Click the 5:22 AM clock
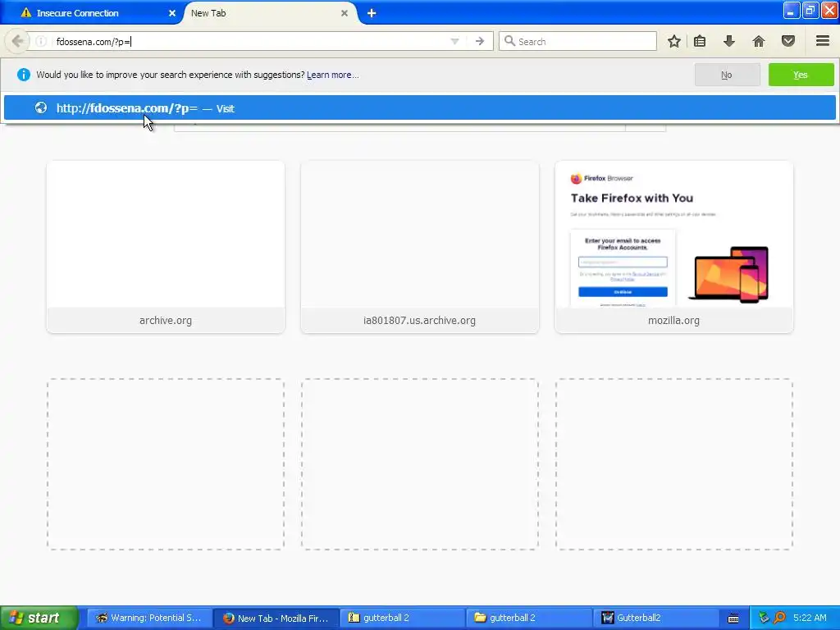The image size is (840, 630). [x=810, y=618]
